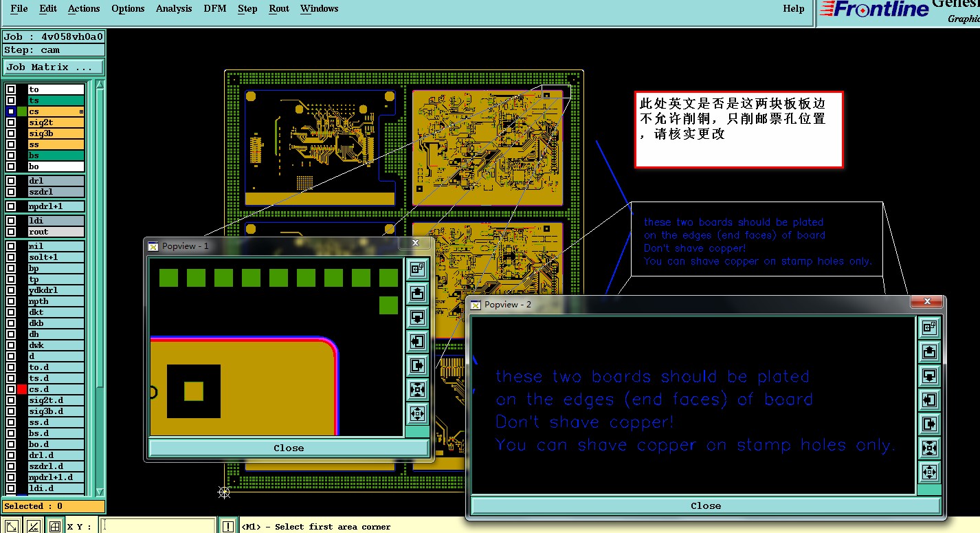Open the Job Matrix dialog
The image size is (980, 533).
54,67
